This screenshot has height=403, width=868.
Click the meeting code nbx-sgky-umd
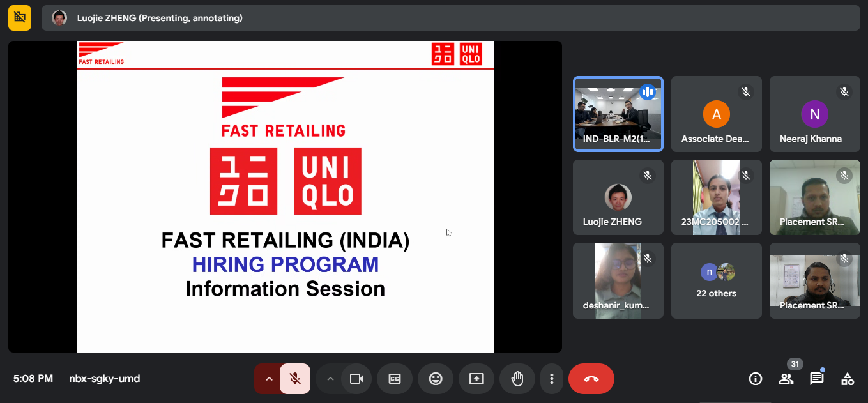tap(104, 379)
